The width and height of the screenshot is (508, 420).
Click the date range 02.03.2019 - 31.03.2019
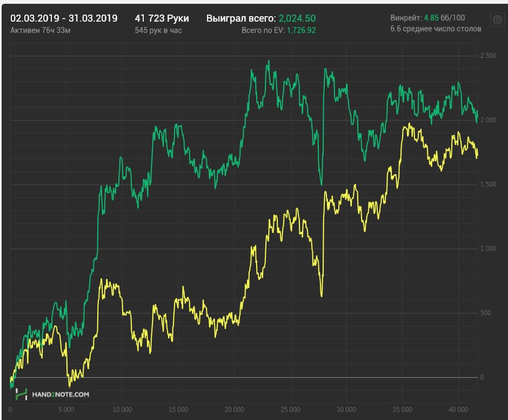[64, 18]
